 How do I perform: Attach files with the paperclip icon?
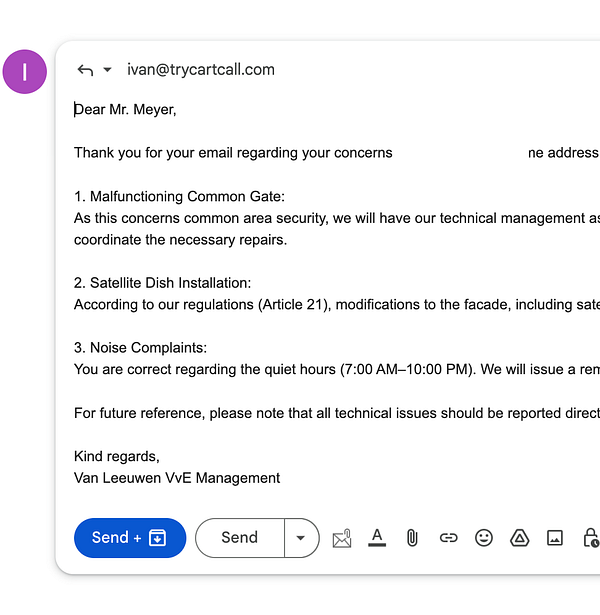click(412, 538)
